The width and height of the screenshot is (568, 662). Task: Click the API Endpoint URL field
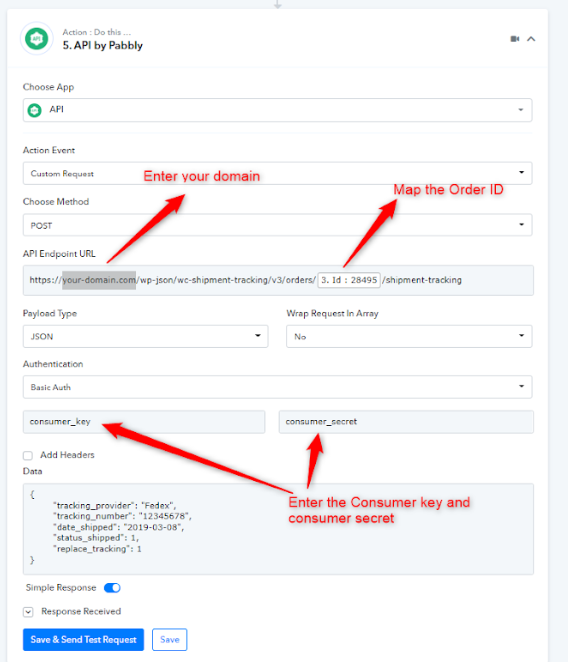click(x=278, y=280)
